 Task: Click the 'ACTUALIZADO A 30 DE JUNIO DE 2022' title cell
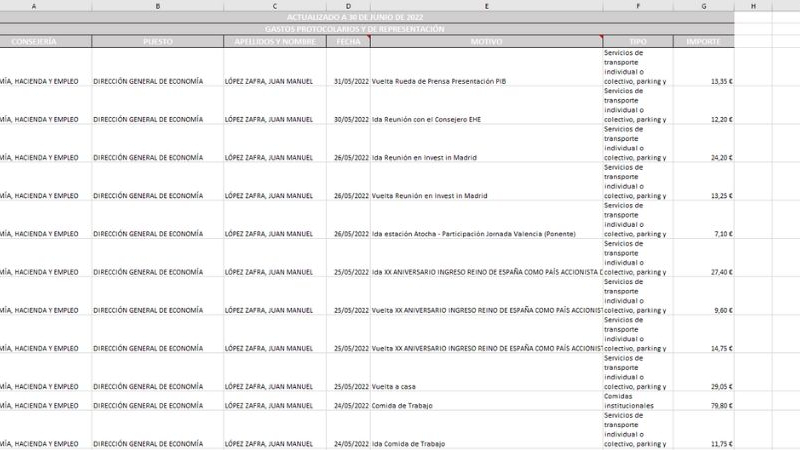click(x=367, y=17)
